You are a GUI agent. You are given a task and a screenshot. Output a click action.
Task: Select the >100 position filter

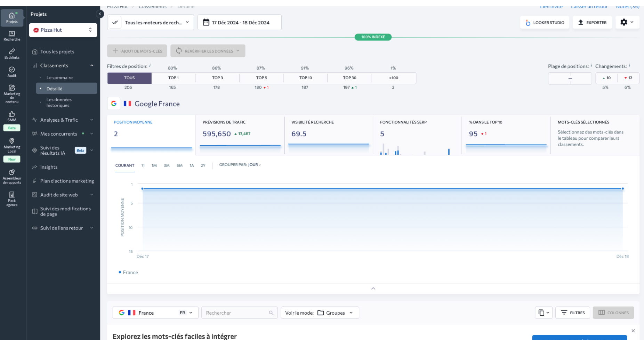click(x=394, y=78)
